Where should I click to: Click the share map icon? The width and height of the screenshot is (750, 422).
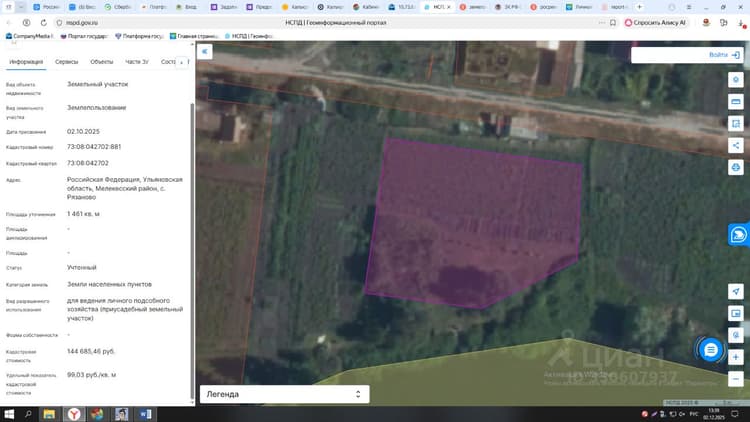736,145
